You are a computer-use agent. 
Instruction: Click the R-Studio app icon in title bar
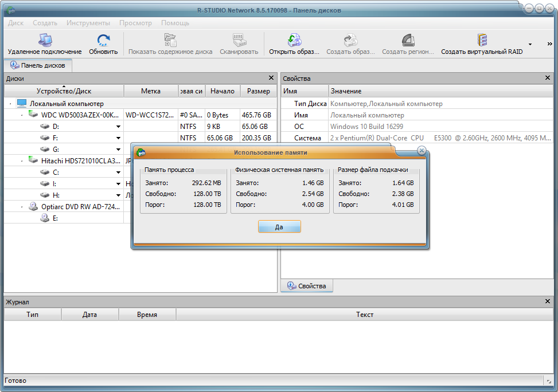(x=11, y=10)
